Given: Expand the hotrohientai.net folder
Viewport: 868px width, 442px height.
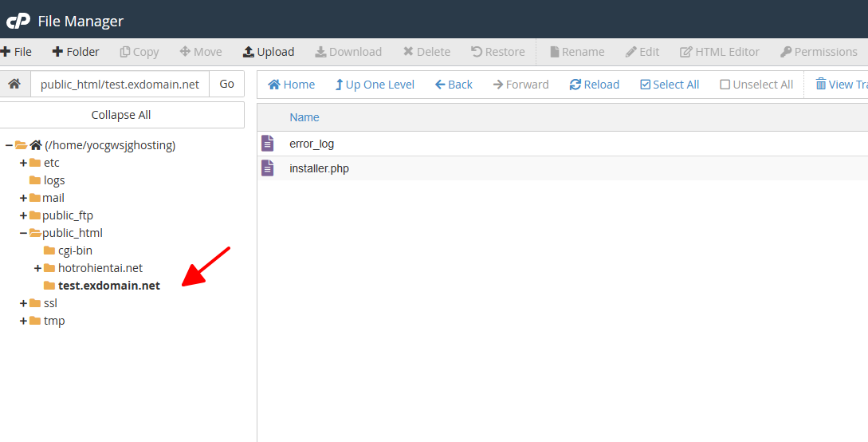Looking at the screenshot, I should click(37, 268).
